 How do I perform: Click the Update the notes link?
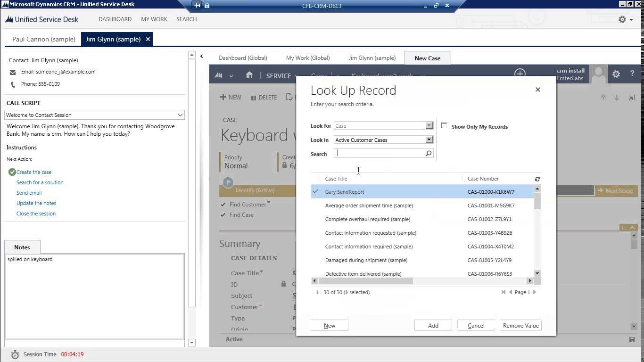(x=36, y=203)
